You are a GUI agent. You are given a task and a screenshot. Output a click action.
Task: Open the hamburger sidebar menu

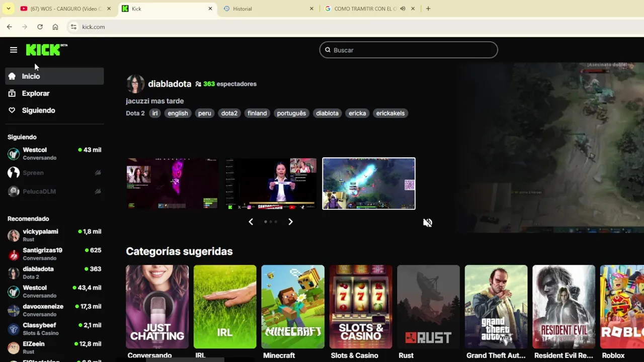coord(14,50)
